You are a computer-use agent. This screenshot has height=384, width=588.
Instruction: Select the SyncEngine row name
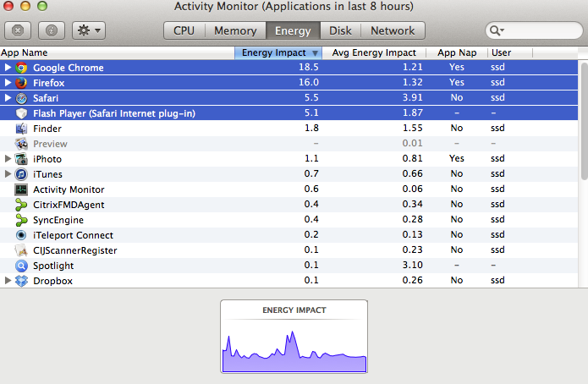click(x=58, y=220)
